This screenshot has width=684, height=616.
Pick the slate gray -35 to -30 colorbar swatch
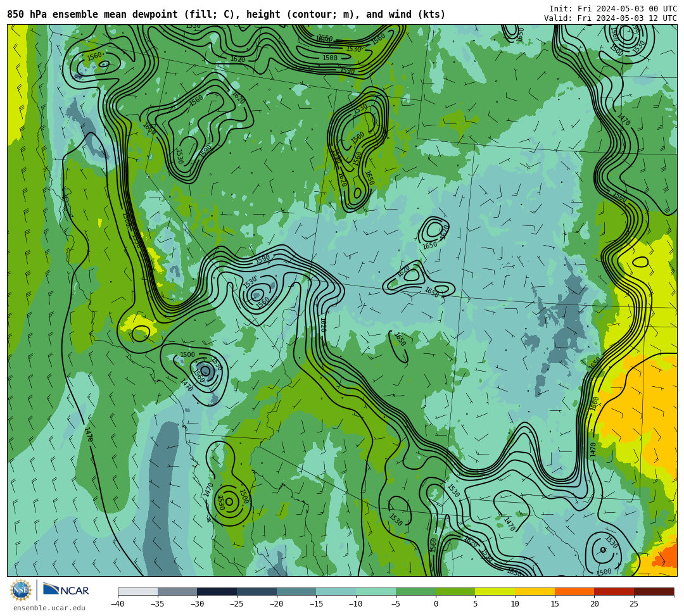177,591
